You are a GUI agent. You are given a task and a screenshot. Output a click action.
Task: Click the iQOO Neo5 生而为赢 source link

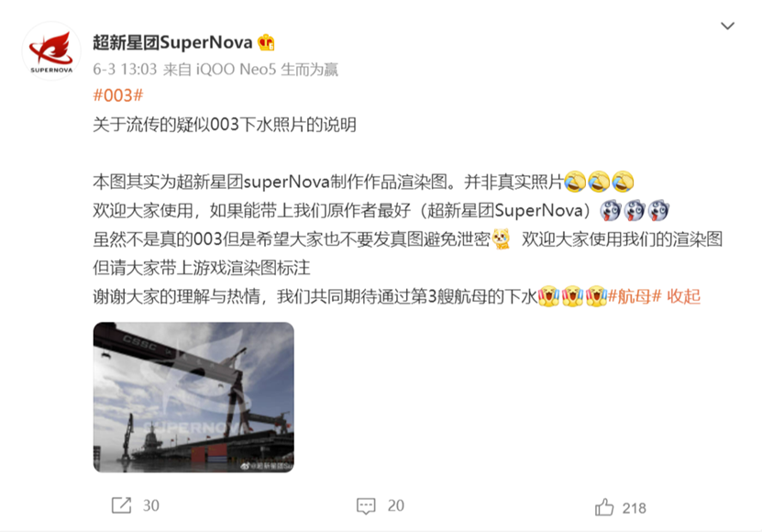point(267,69)
